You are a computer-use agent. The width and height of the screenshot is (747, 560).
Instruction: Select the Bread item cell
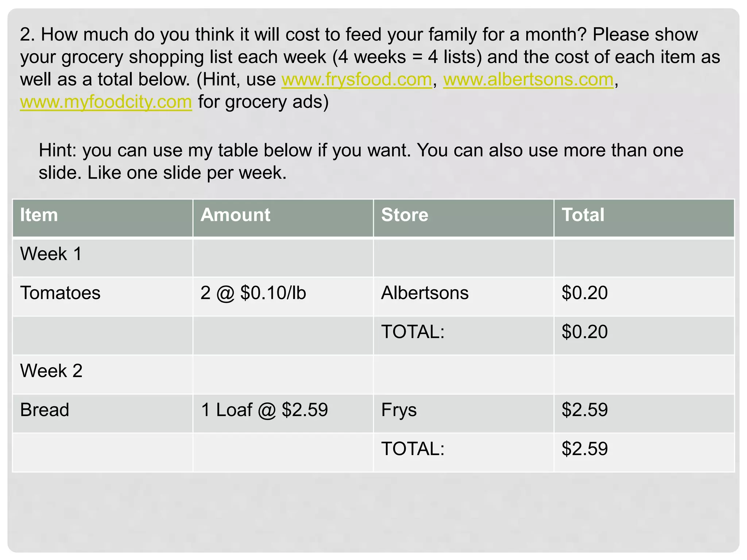[44, 410]
